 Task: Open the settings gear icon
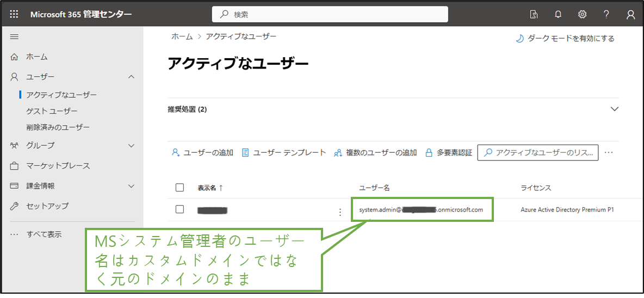tap(582, 15)
